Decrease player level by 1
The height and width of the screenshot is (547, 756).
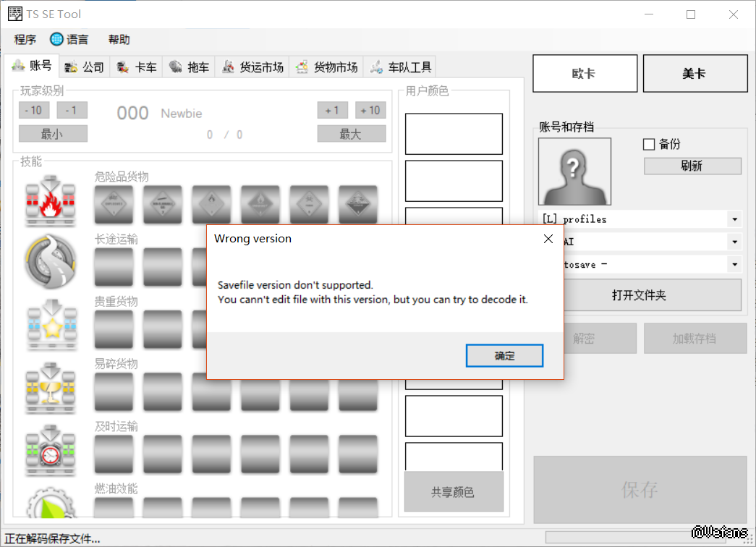72,111
